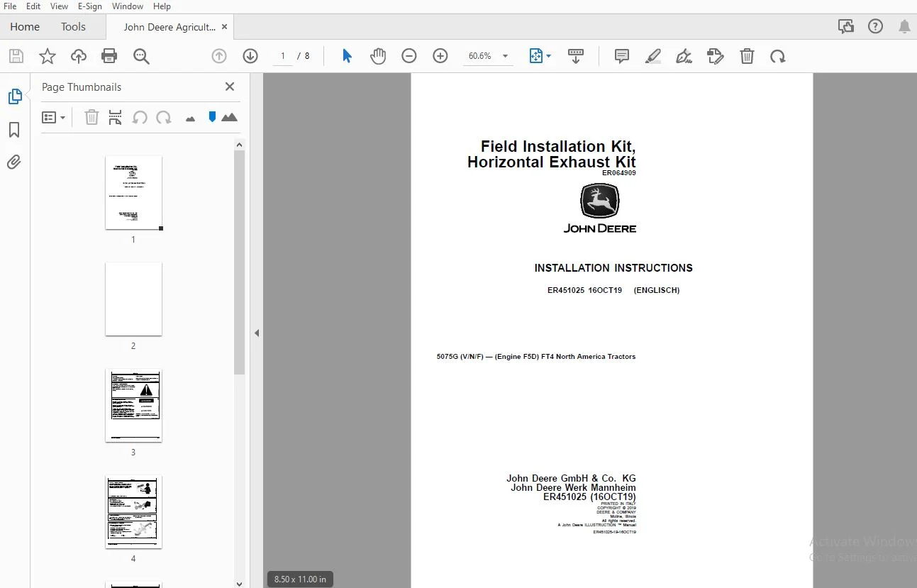
Task: Click thumbnails panel scroll down arrow
Action: 239,583
